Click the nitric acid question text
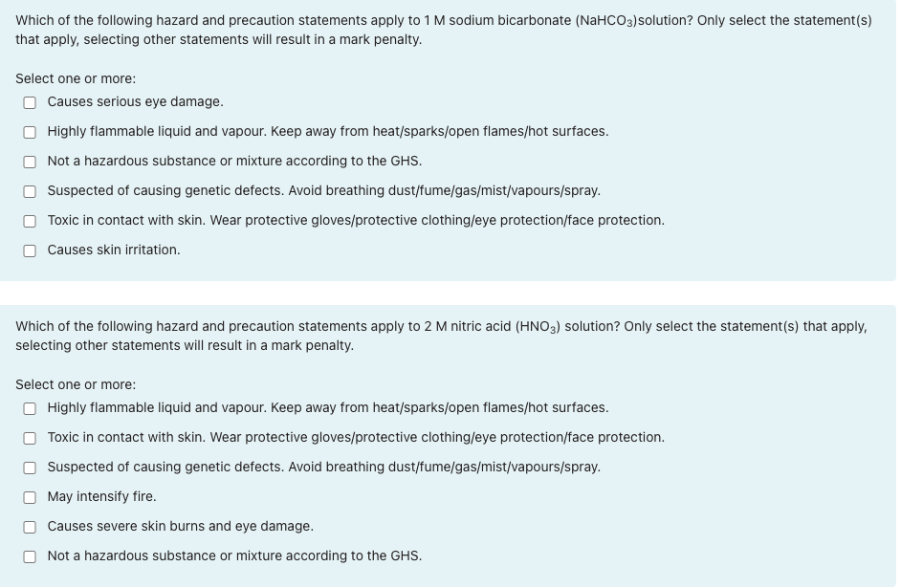Viewport: 901px width, 588px height. click(441, 336)
